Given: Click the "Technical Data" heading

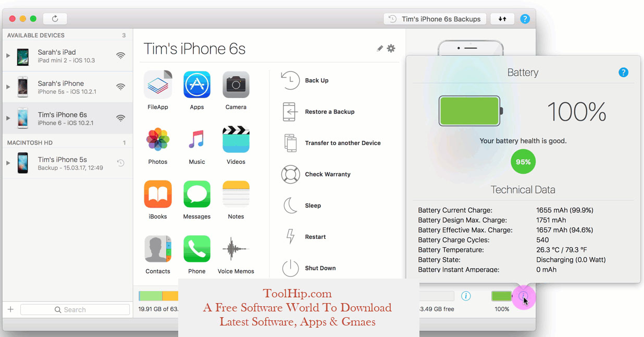Looking at the screenshot, I should tap(523, 190).
